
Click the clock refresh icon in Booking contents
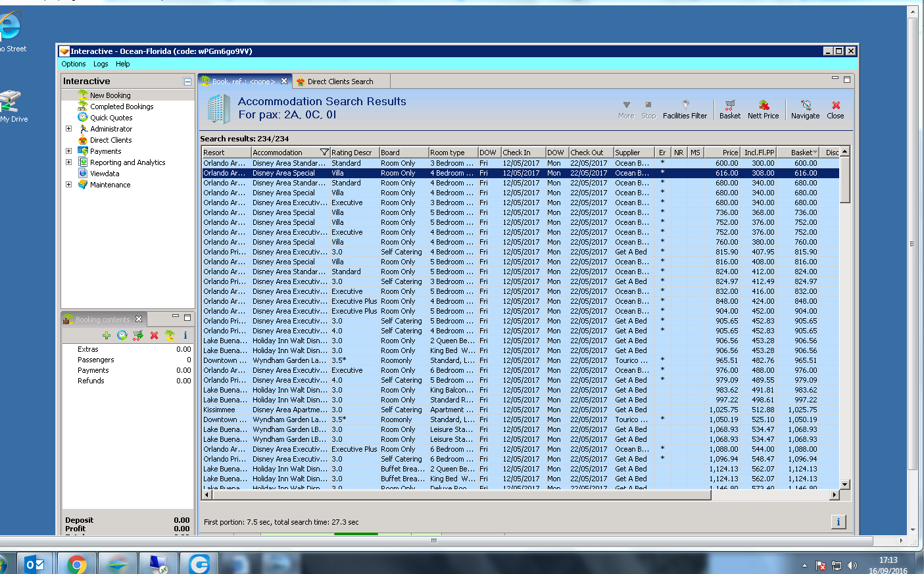click(122, 335)
